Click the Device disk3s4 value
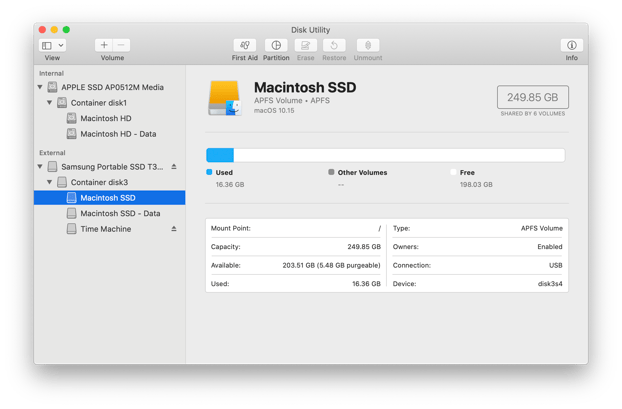This screenshot has height=409, width=622. tap(550, 284)
